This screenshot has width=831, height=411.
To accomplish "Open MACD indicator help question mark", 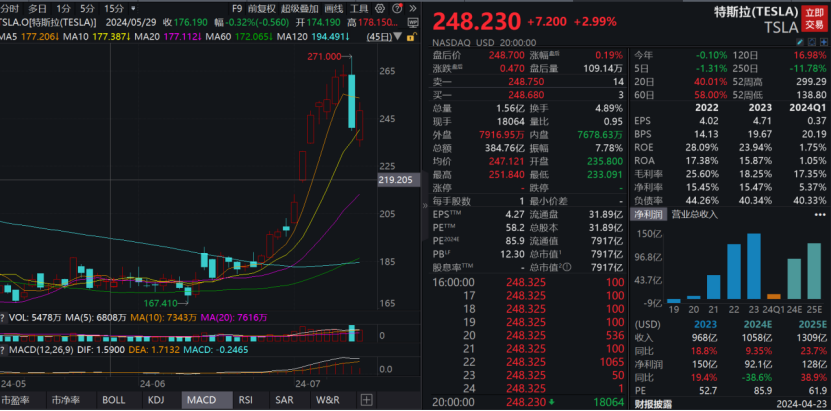I will pyautogui.click(x=3, y=350).
